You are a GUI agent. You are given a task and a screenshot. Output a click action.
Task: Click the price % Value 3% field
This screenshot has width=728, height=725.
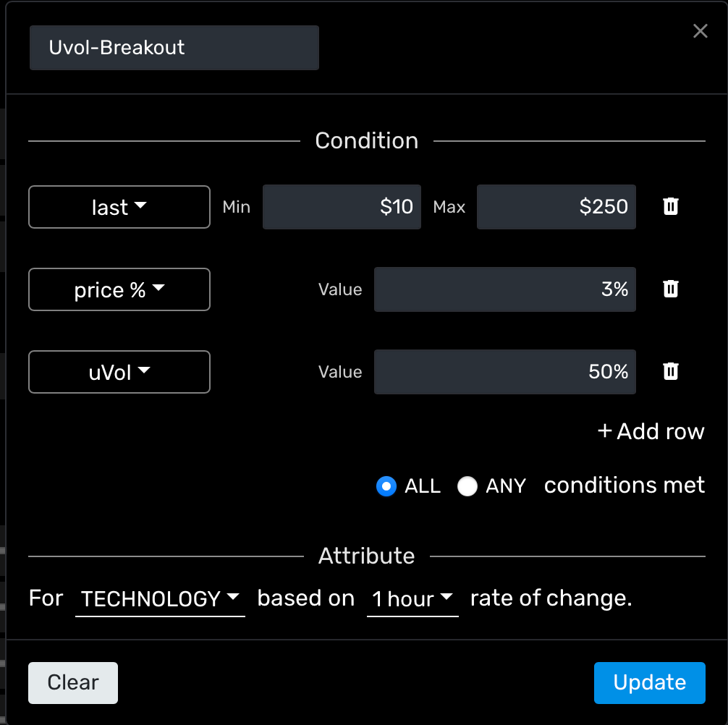(504, 290)
